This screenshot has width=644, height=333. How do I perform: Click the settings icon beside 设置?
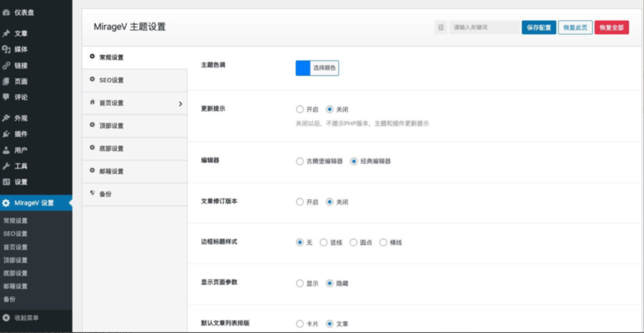[6, 182]
